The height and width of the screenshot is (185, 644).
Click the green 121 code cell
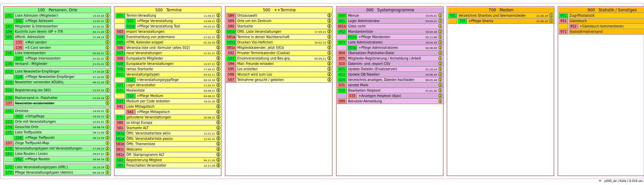pyautogui.click(x=9, y=90)
